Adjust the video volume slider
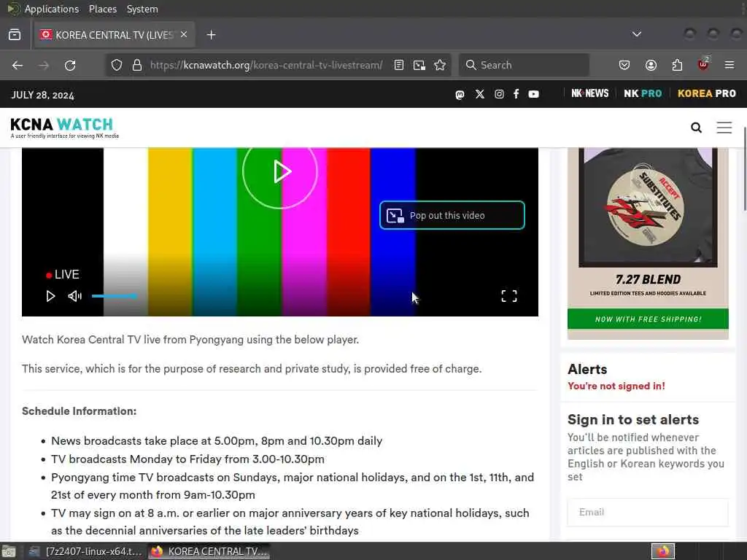 click(x=115, y=296)
